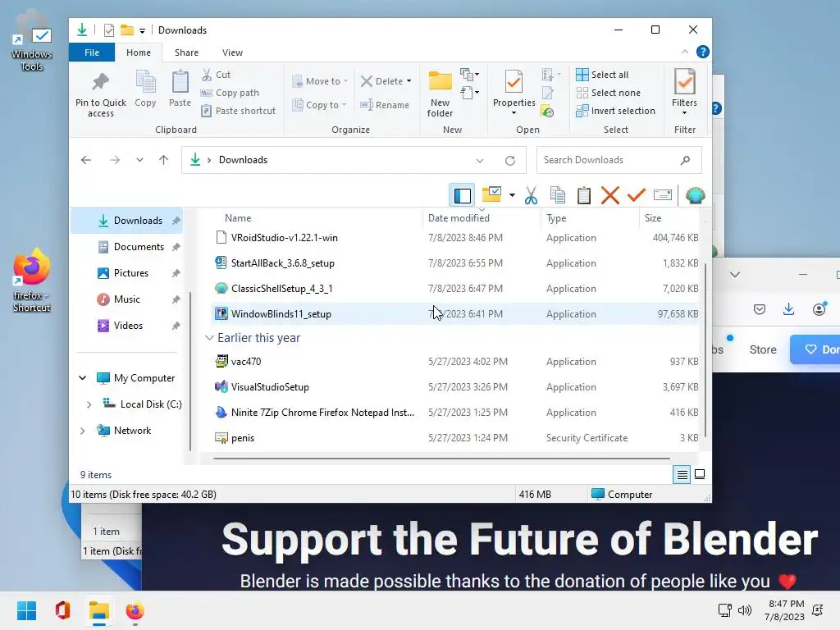
Task: Switch to the View ribbon tab
Action: (x=232, y=52)
